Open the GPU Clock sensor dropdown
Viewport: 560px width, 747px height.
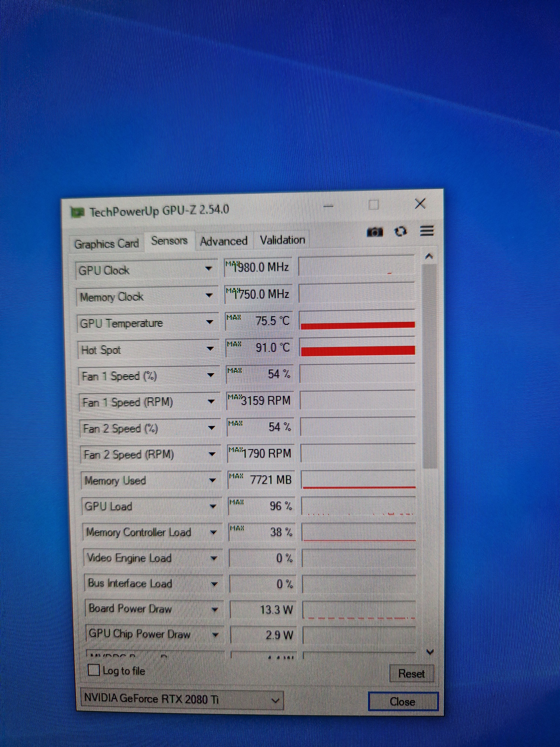click(209, 269)
